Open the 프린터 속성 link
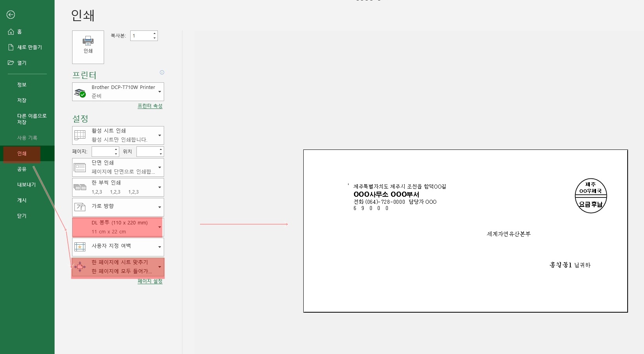The width and height of the screenshot is (644, 354). (x=150, y=106)
